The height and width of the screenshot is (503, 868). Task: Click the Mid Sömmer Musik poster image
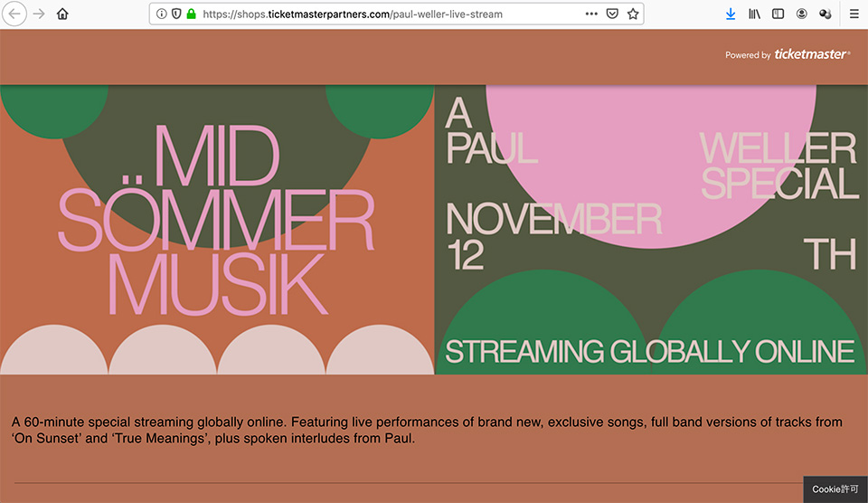pos(217,230)
